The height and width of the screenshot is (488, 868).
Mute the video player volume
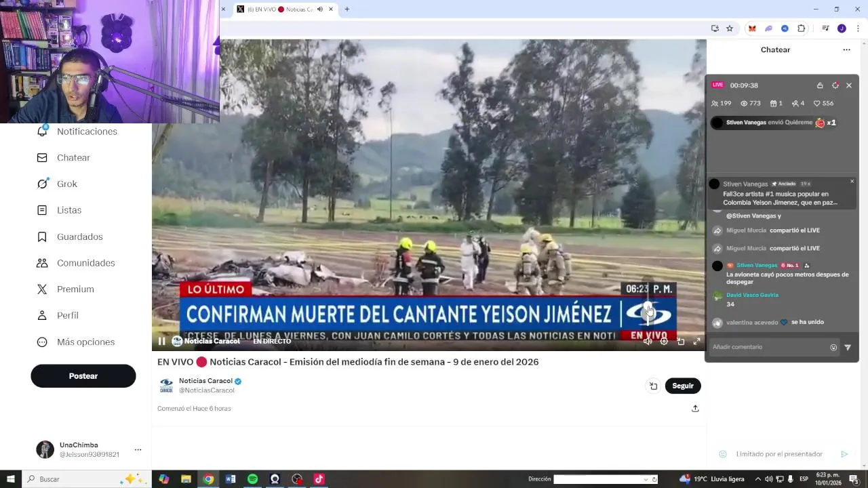pyautogui.click(x=648, y=342)
